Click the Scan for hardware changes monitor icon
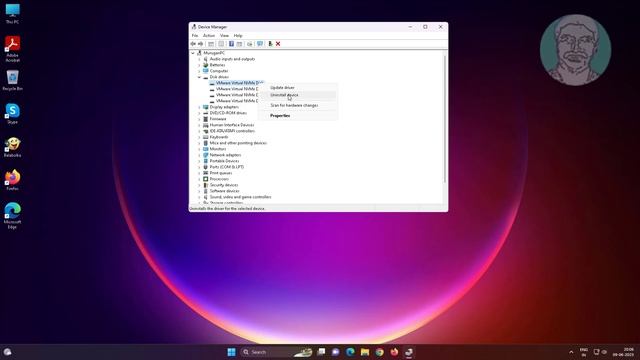The height and width of the screenshot is (360, 640). pos(260,44)
